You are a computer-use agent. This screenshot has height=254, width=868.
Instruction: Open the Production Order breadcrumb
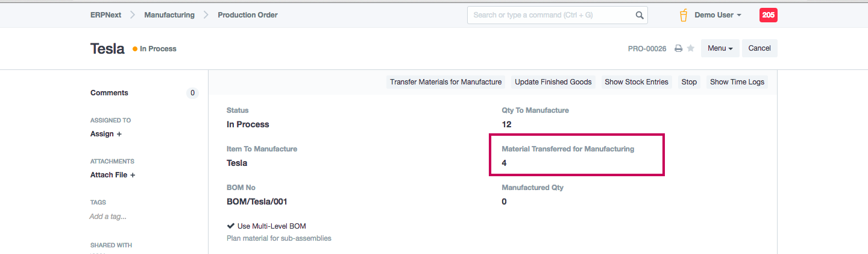pyautogui.click(x=248, y=15)
